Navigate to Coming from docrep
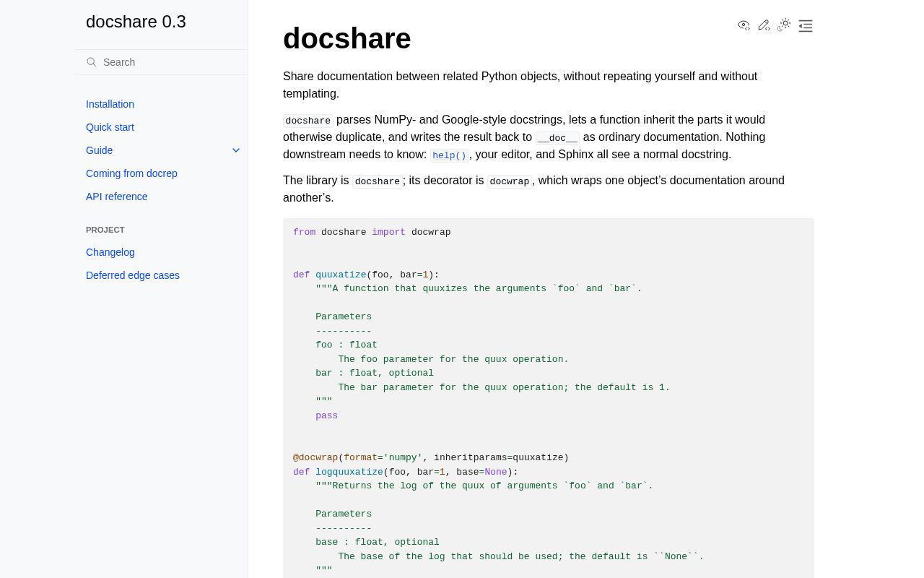The width and height of the screenshot is (924, 578). tap(131, 173)
